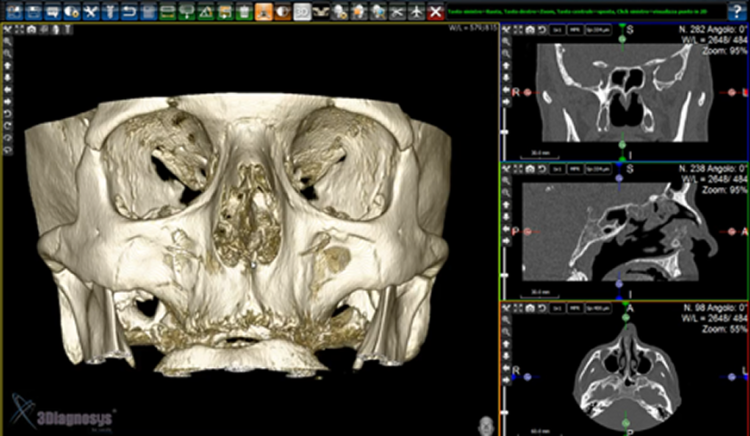Select the blue wrench and screwdriver tools icon
Viewport: 750px width, 436px height.
(91, 12)
